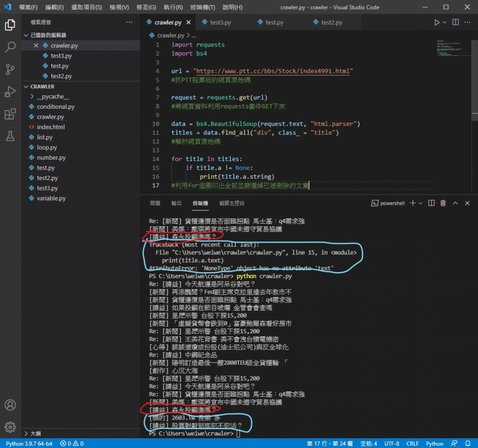Open the 檢視(V) menu
The height and width of the screenshot is (448, 478).
119,7
